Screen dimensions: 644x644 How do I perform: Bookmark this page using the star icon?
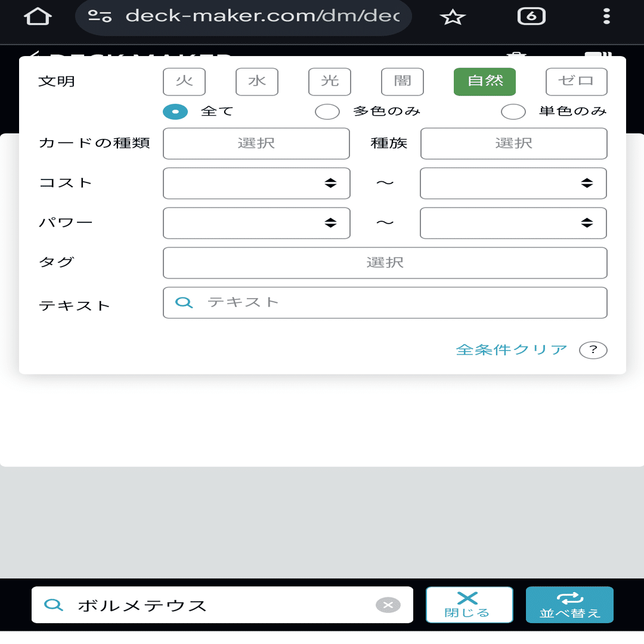453,16
